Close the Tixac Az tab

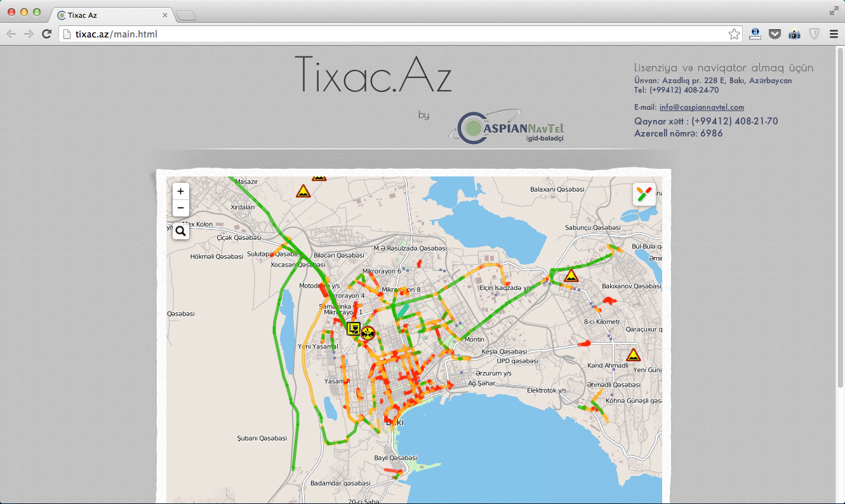pyautogui.click(x=166, y=15)
